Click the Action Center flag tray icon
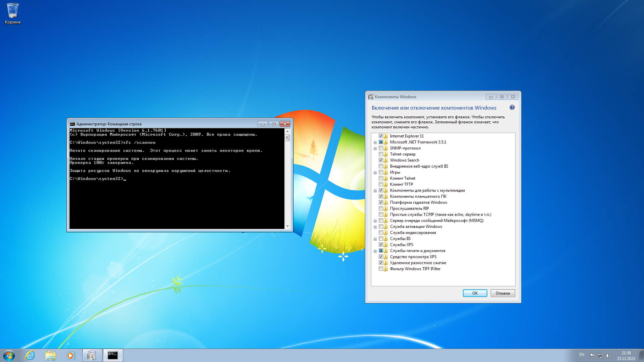 pyautogui.click(x=592, y=355)
